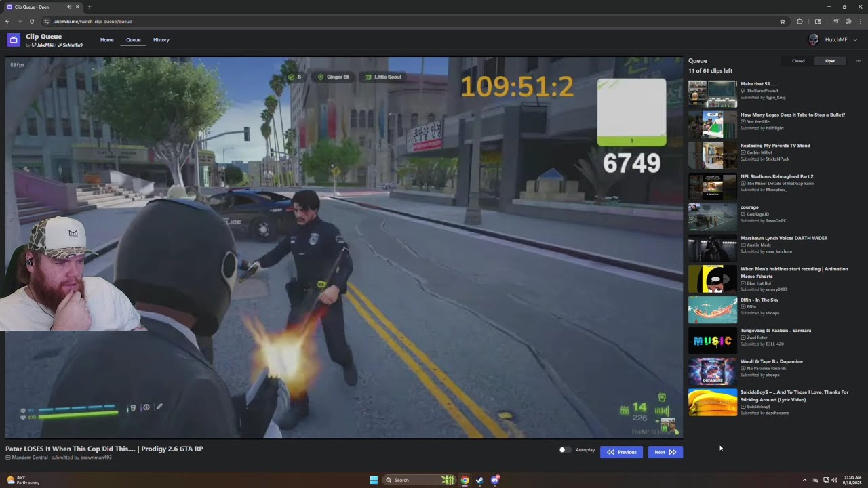Click the clip video player area

[344, 247]
